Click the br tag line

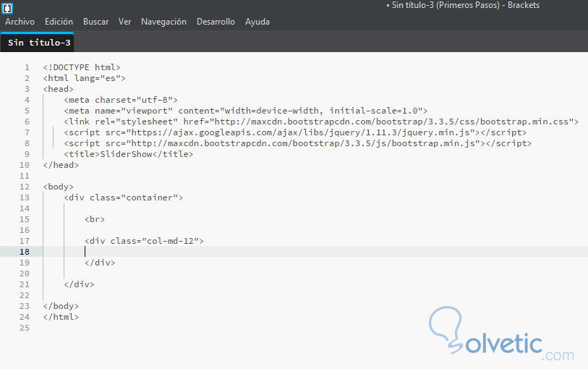(x=95, y=219)
